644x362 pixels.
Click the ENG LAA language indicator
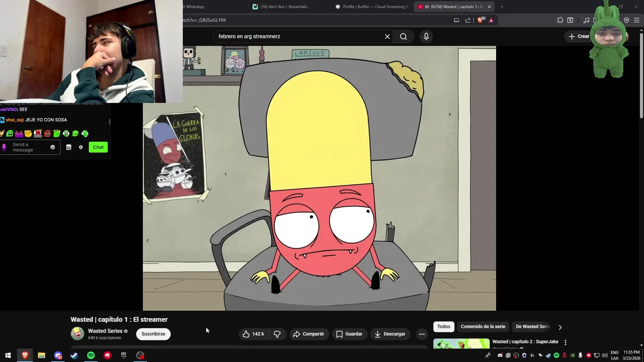(615, 355)
